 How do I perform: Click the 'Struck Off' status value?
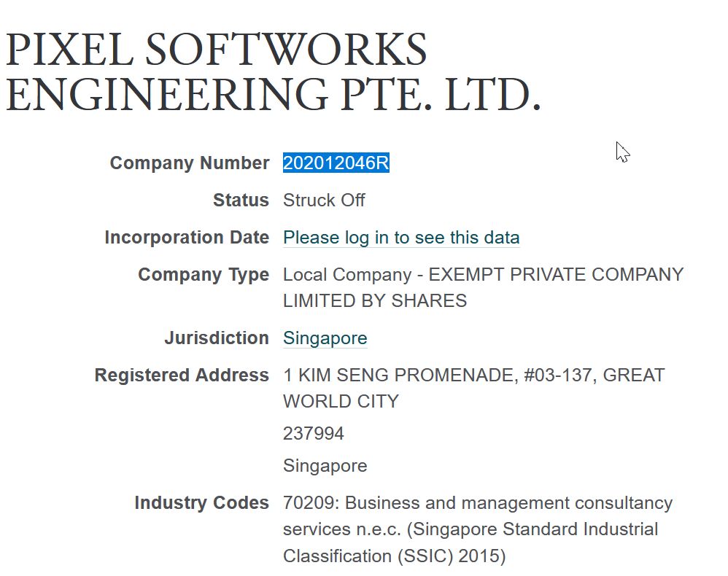324,201
